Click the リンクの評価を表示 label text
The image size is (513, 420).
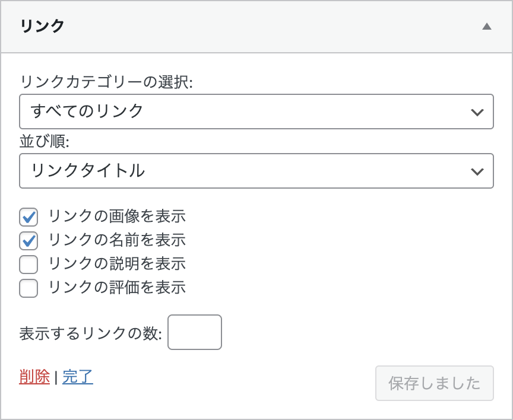[117, 288]
